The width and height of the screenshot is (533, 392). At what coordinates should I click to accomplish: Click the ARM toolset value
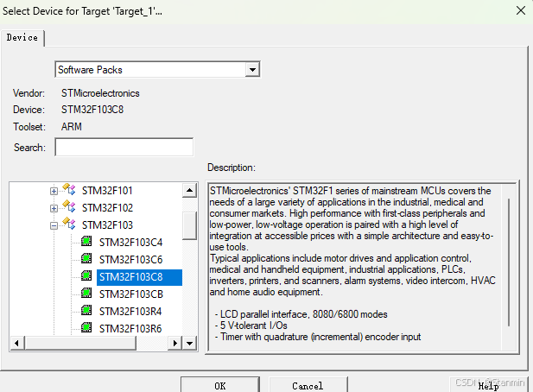72,127
